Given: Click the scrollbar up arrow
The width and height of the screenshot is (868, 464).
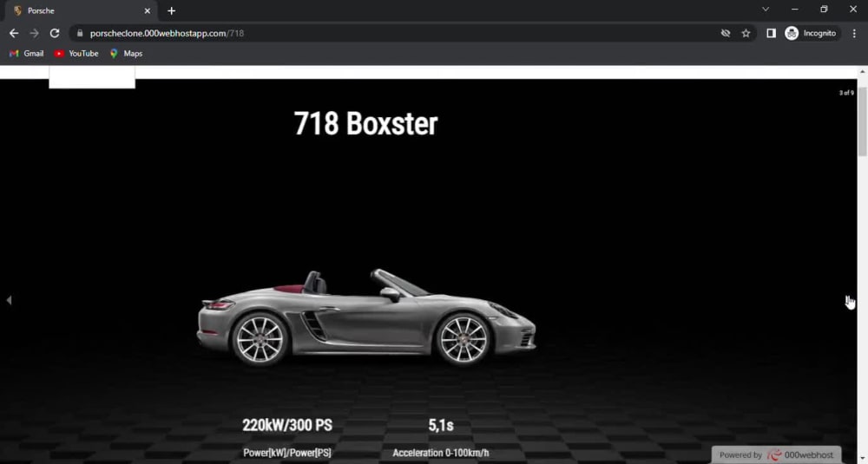Looking at the screenshot, I should pyautogui.click(x=863, y=72).
